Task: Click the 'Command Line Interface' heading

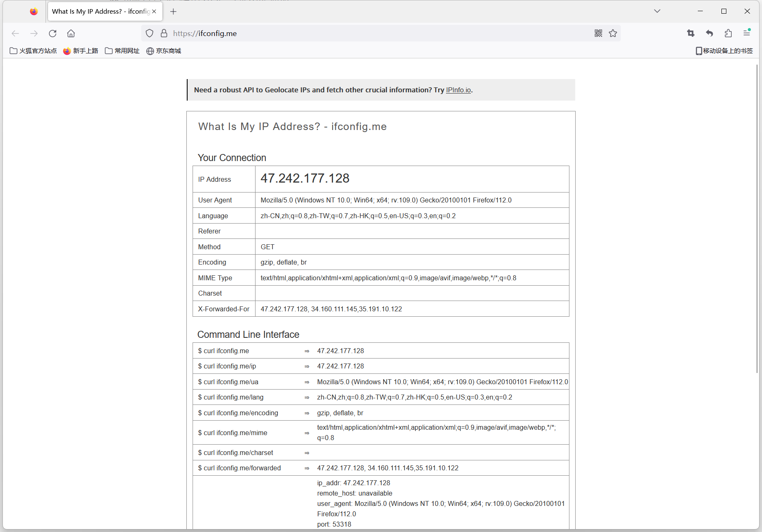Action: coord(248,335)
